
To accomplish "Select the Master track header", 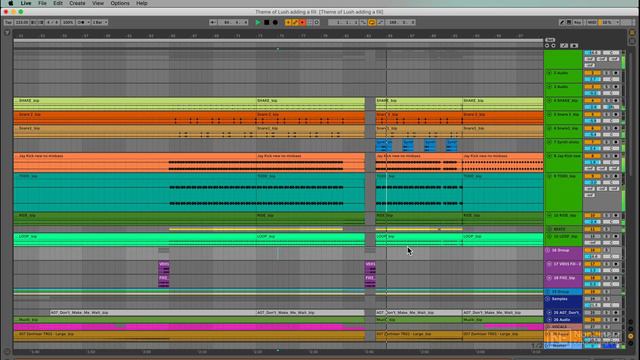I will 562,346.
